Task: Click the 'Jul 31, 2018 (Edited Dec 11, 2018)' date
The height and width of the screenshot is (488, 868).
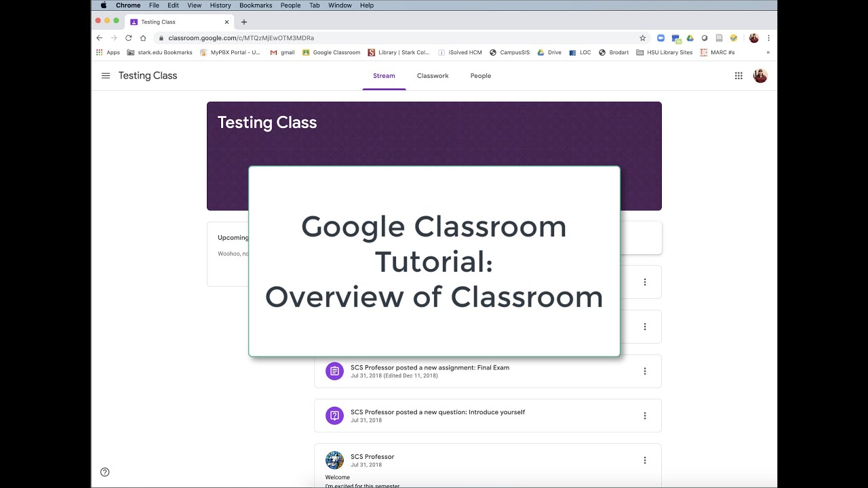Action: coord(394,375)
